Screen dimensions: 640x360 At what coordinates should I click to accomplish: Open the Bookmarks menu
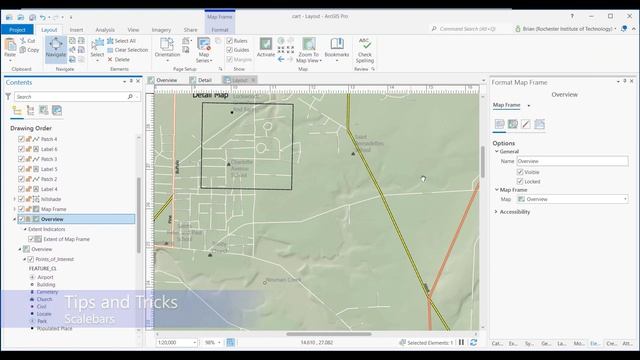pos(337,49)
